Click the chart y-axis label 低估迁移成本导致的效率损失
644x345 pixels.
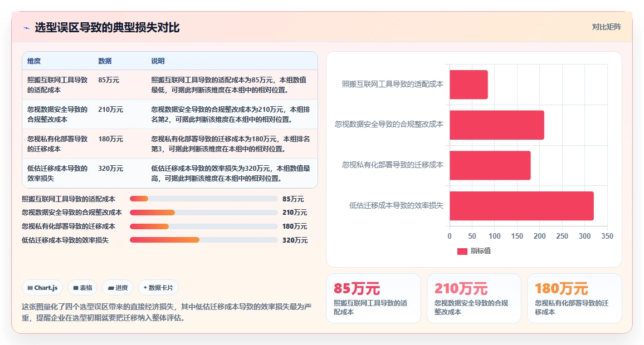click(396, 205)
